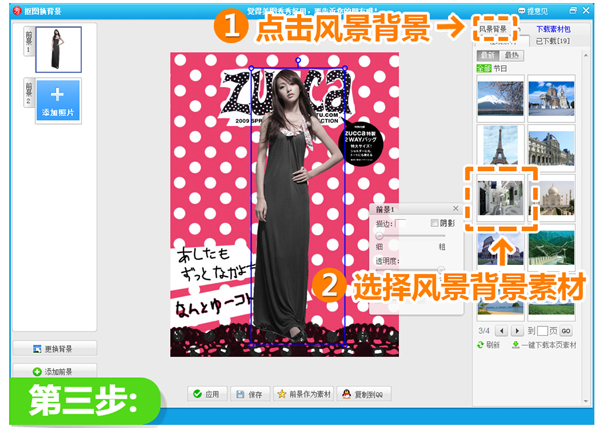Open the 提意见 feedback link
The image size is (600, 428).
point(533,11)
